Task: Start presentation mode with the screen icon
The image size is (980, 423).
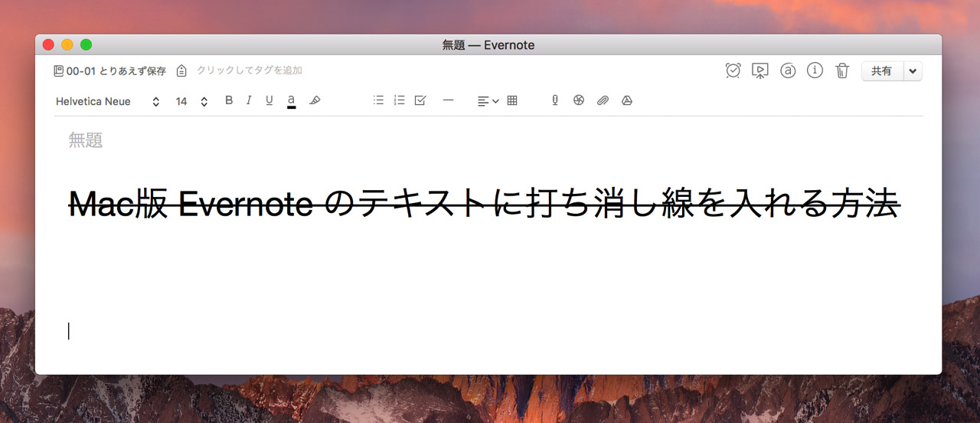Action: 759,70
